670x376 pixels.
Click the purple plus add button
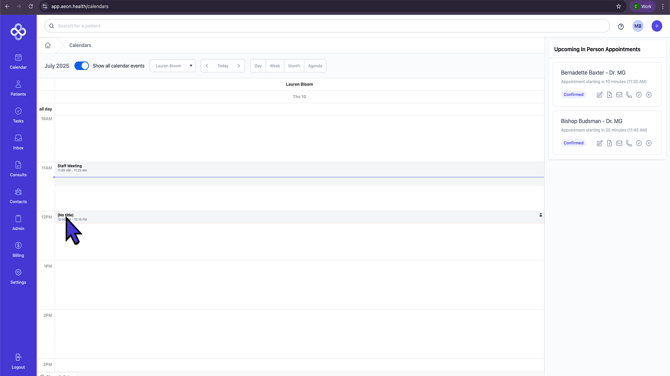pos(657,26)
